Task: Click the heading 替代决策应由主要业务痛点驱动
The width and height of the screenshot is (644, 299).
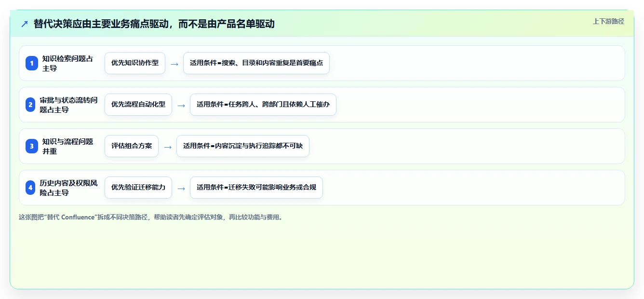Action: [154, 24]
